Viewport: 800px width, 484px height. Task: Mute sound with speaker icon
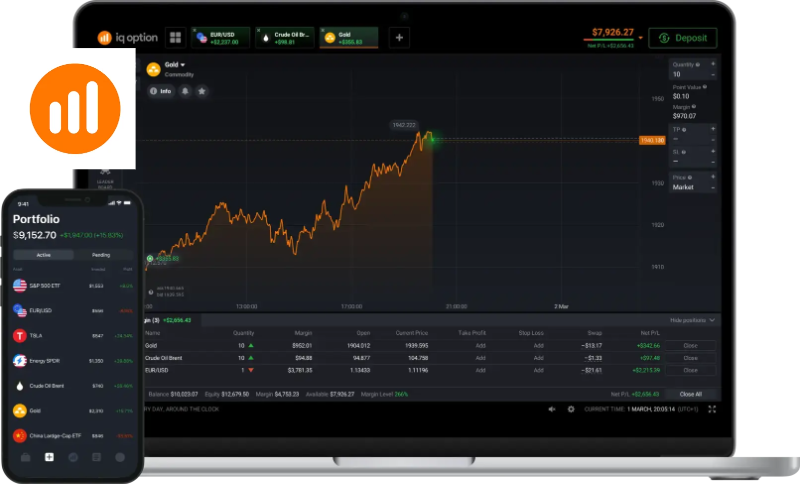point(552,409)
